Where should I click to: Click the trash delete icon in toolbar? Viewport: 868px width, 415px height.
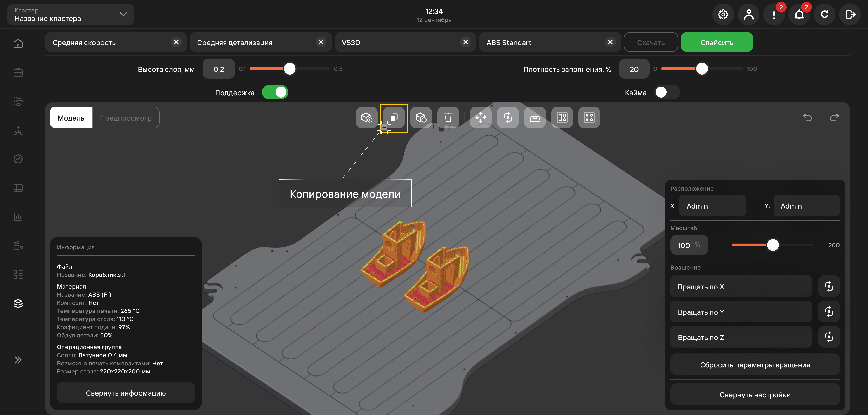click(x=448, y=117)
